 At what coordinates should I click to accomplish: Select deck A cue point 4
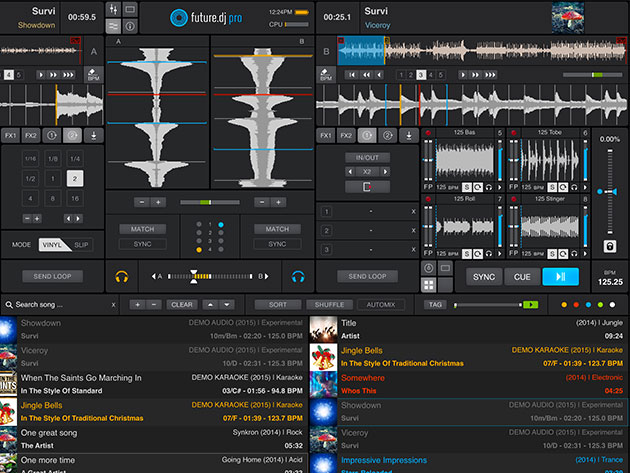tap(8, 75)
